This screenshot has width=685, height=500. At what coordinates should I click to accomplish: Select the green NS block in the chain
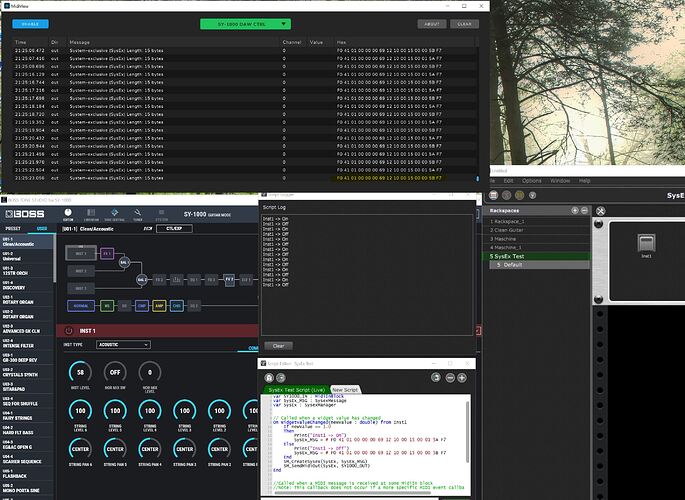(x=107, y=306)
